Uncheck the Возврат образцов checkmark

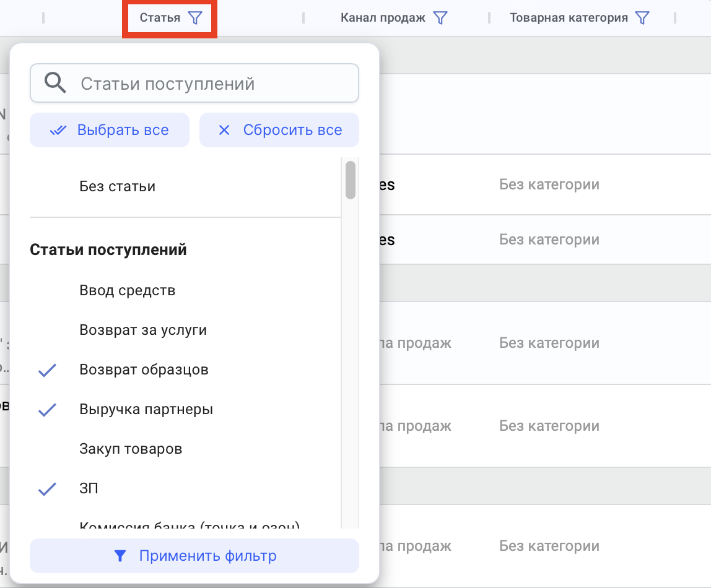tap(48, 370)
